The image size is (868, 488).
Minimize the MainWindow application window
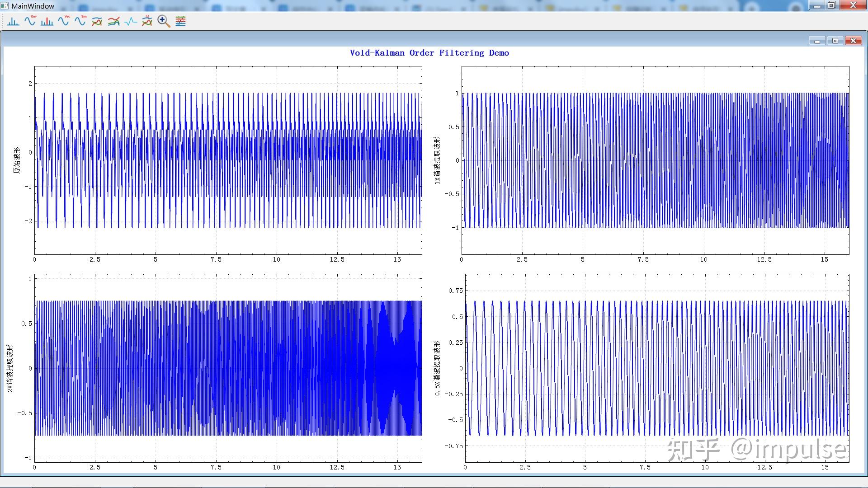(x=816, y=5)
